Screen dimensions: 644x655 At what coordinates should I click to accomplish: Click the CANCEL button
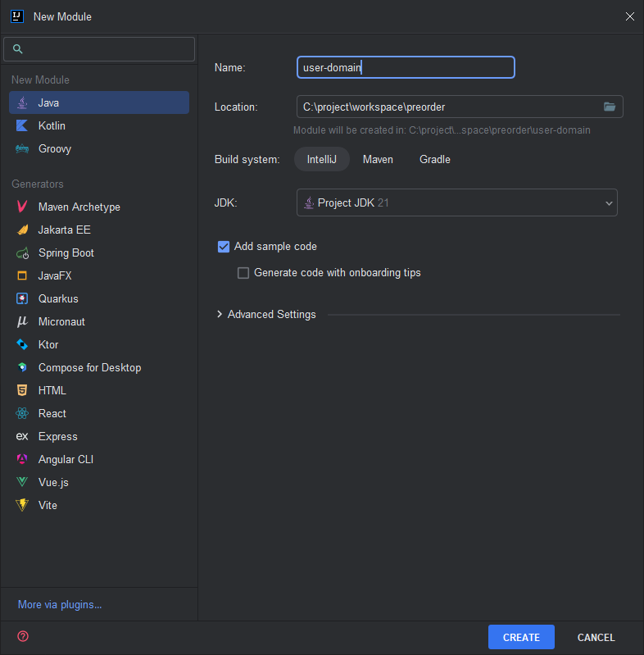click(x=596, y=637)
